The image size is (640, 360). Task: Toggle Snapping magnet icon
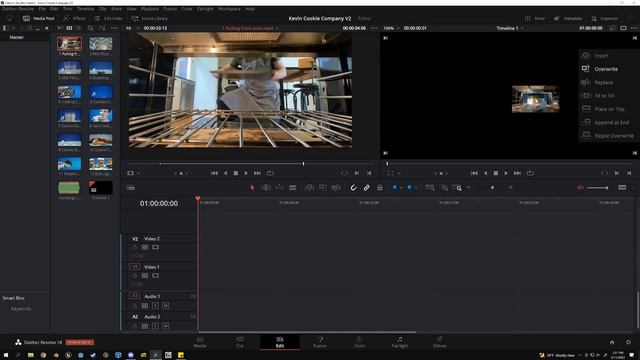(x=353, y=188)
